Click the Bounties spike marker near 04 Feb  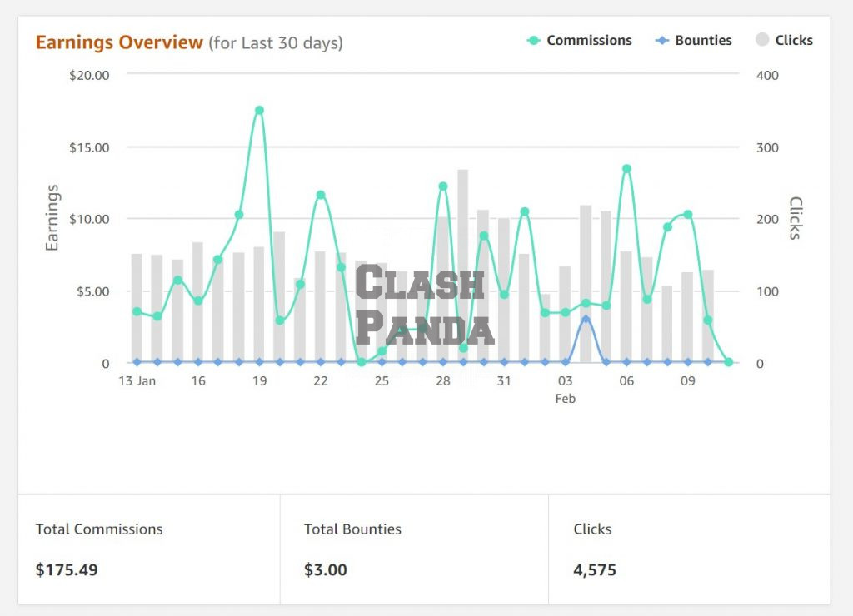pyautogui.click(x=585, y=318)
